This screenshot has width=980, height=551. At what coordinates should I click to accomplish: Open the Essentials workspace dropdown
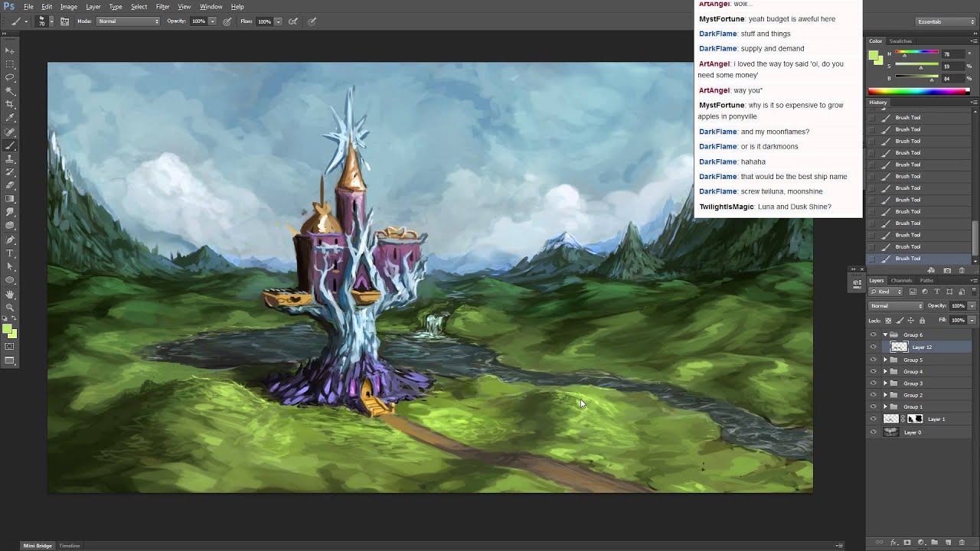946,21
